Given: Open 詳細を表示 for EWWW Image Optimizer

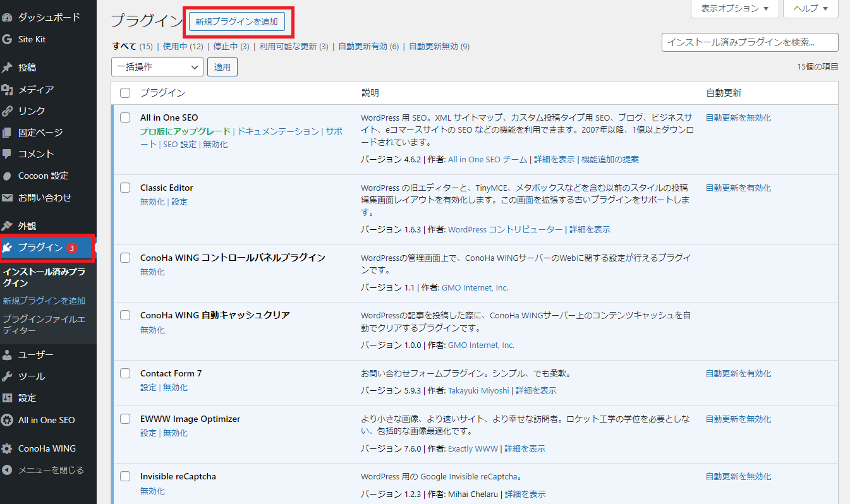Looking at the screenshot, I should coord(525,449).
